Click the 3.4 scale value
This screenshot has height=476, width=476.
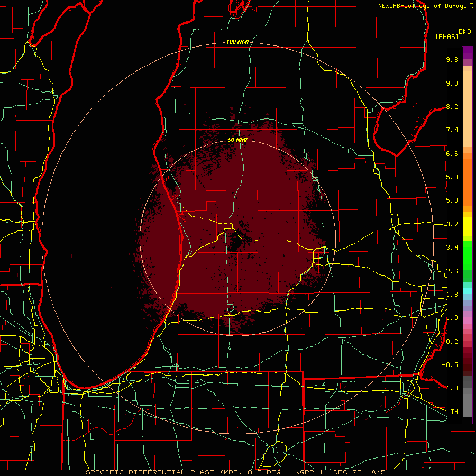(x=452, y=248)
